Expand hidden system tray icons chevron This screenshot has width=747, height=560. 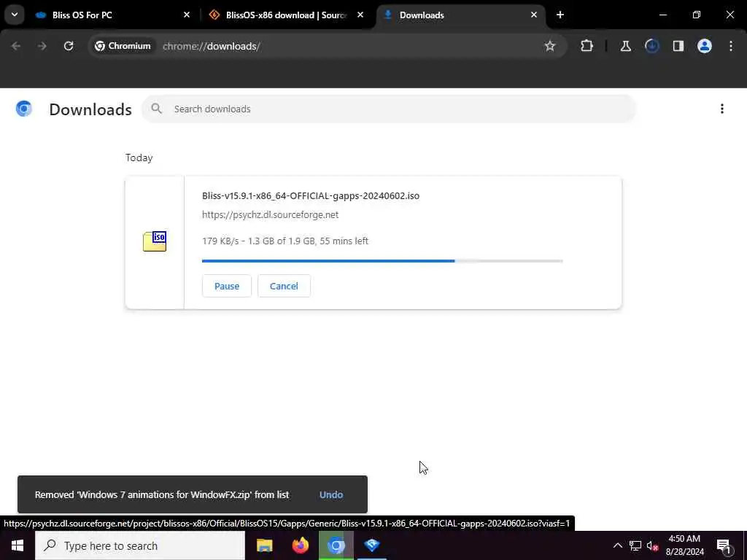(617, 545)
